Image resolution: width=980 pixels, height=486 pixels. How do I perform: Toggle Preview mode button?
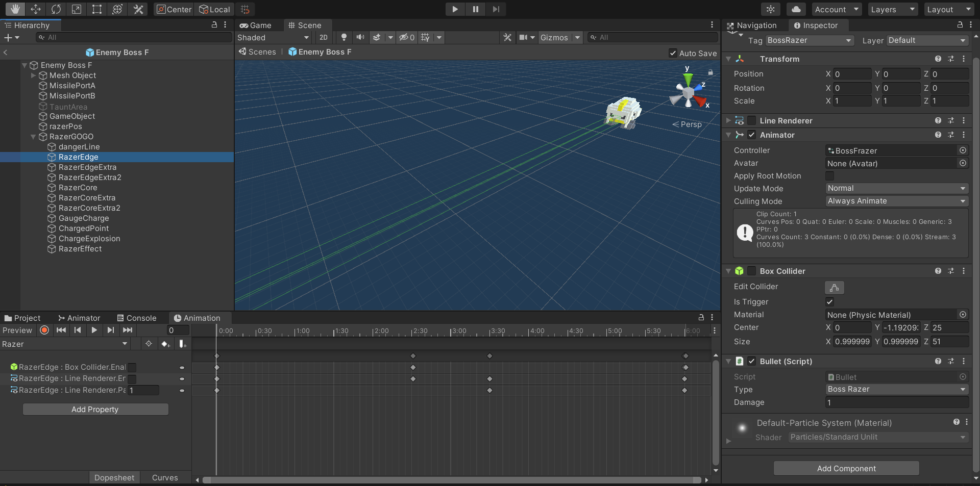click(17, 330)
